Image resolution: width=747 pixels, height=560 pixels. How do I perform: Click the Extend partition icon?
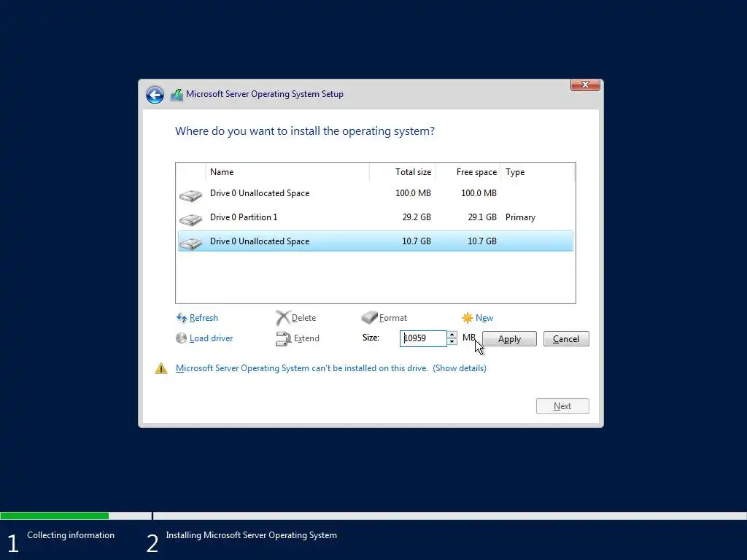284,338
